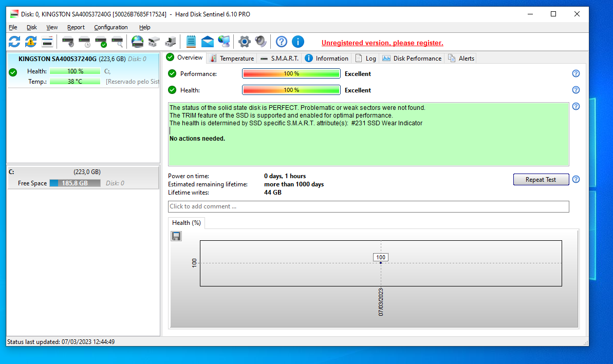613x364 pixels.
Task: Click the green status check in disk list
Action: tap(13, 72)
